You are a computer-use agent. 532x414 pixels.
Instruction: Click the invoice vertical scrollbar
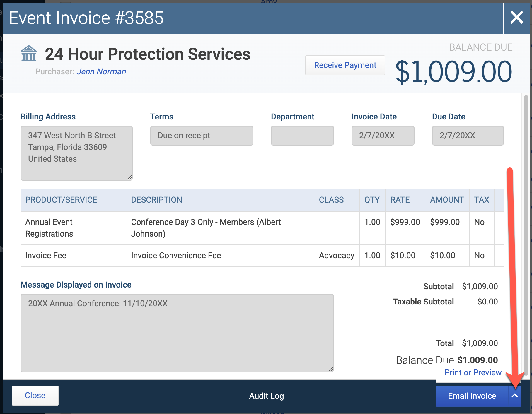tap(526, 234)
